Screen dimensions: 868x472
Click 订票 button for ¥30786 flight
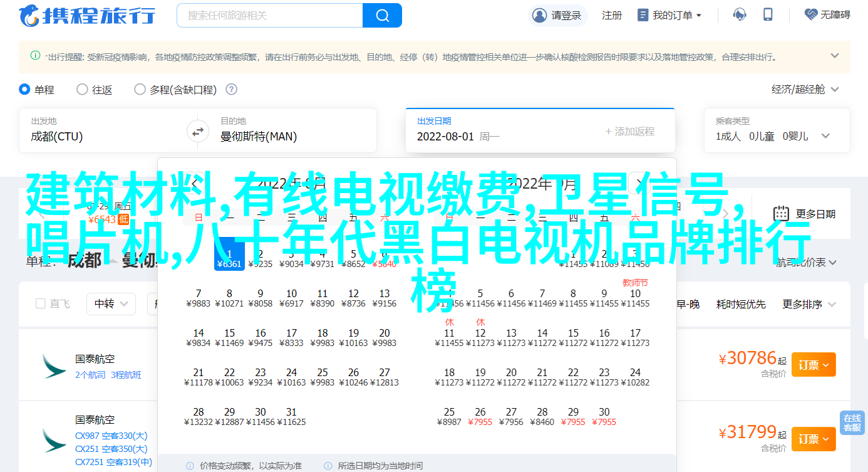click(814, 365)
